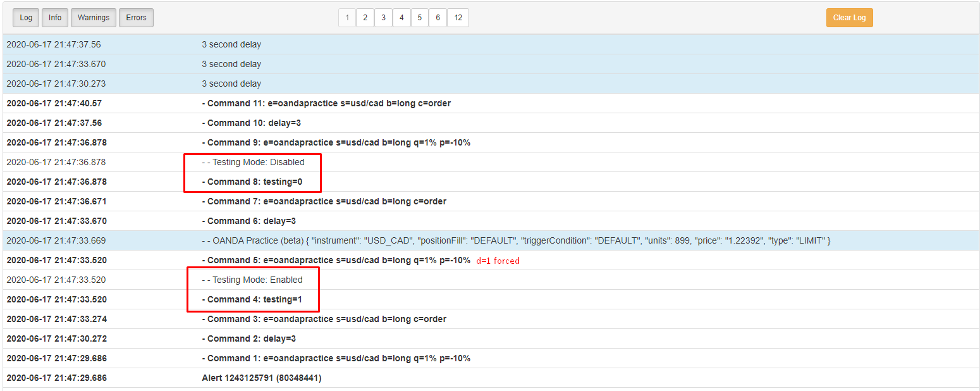Select the Command 1 log entry
The height and width of the screenshot is (391, 980).
(336, 358)
